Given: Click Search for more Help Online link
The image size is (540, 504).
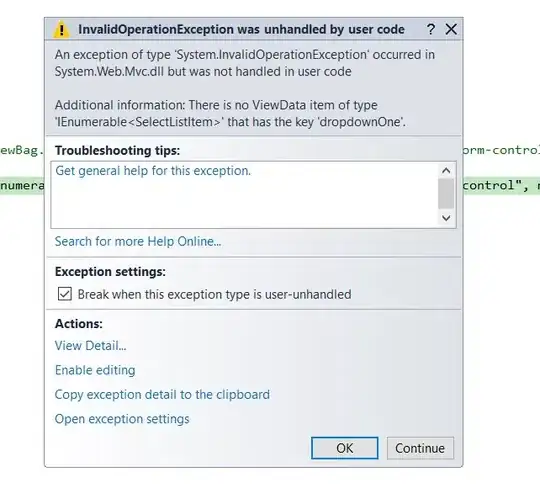Looking at the screenshot, I should pos(138,241).
